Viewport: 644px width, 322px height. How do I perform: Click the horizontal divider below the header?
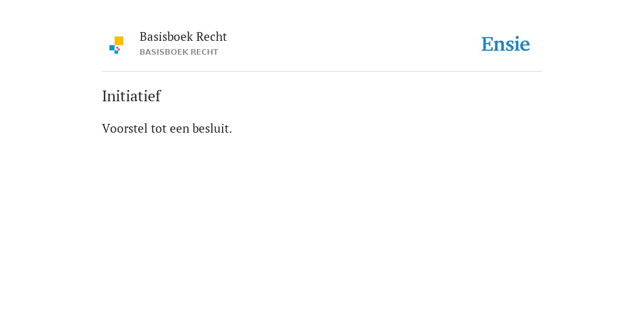322,72
